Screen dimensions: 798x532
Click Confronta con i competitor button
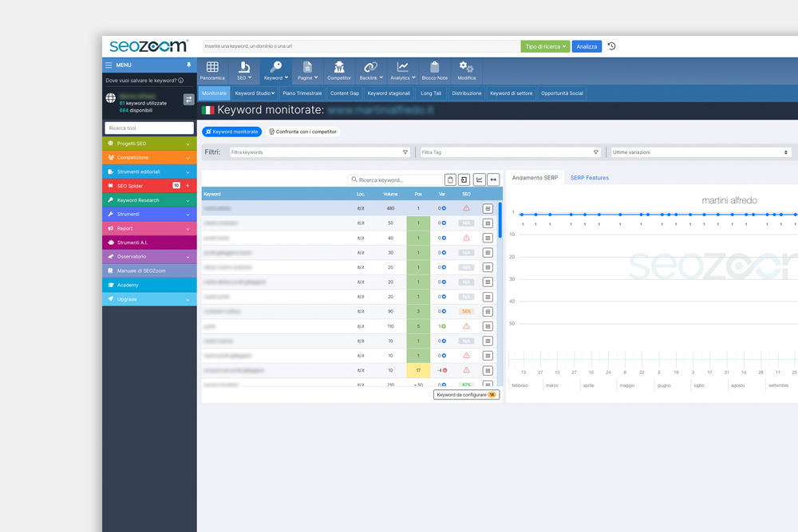302,132
